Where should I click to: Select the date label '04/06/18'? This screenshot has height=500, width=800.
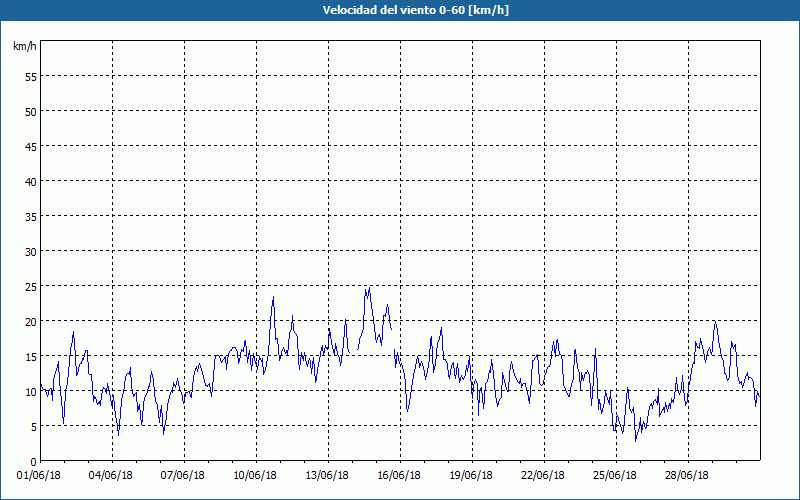click(x=110, y=476)
